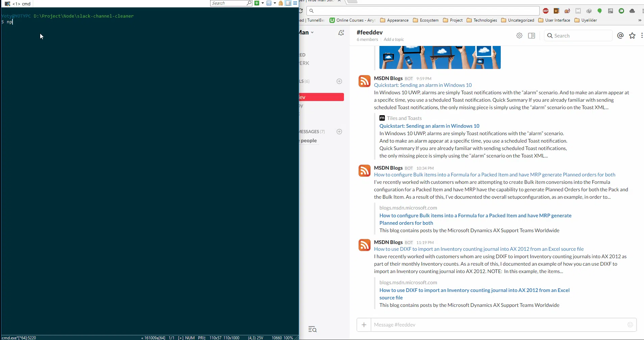Click the 11:19 PM message timestamp
The image size is (644, 340).
[x=425, y=242]
